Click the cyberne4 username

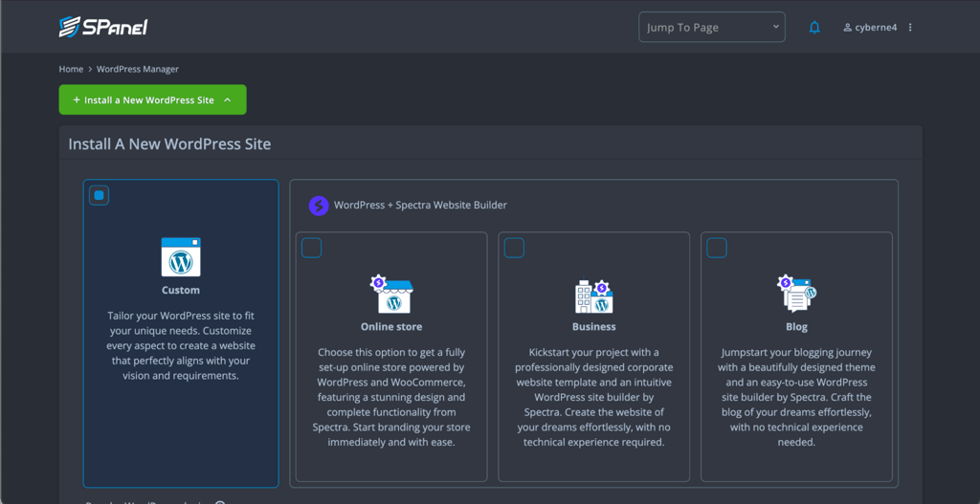[877, 28]
